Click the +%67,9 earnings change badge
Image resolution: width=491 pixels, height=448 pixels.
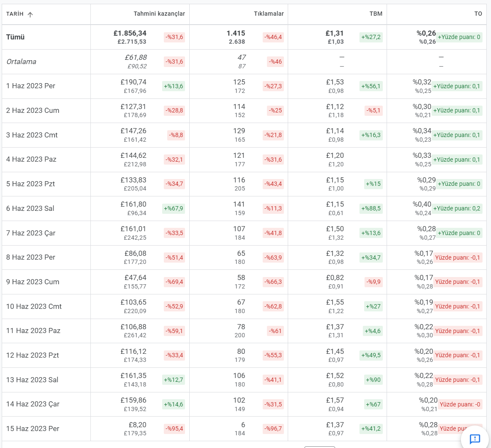click(174, 208)
